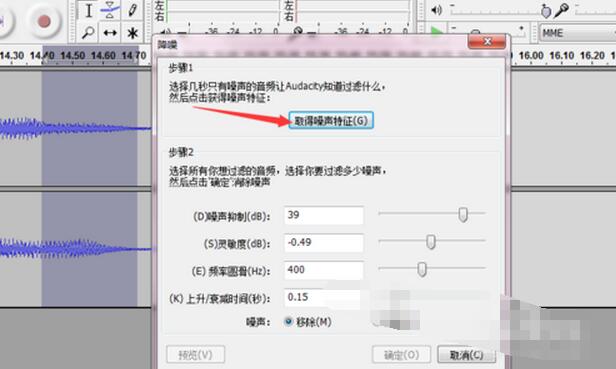
Task: Open the MME audio host dropdown
Action: tap(577, 33)
